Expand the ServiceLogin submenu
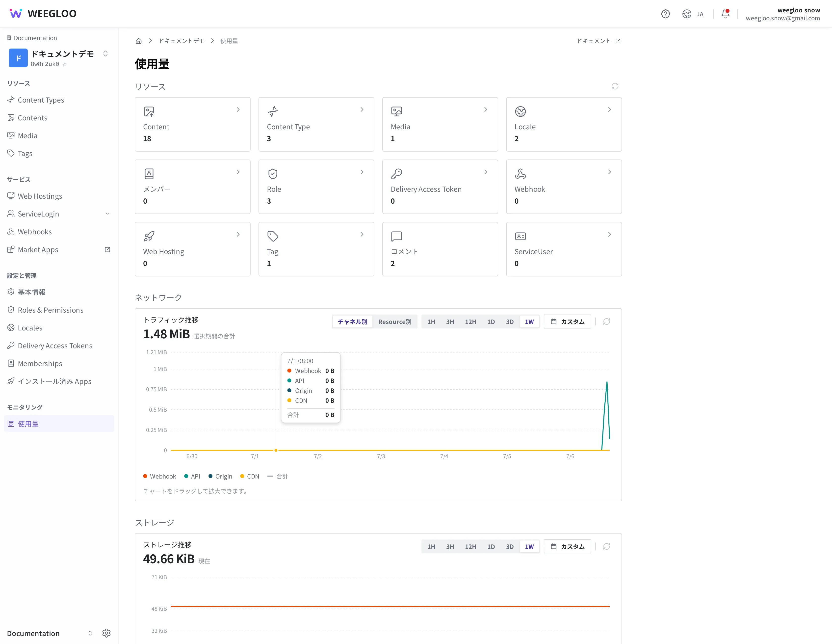Image resolution: width=832 pixels, height=644 pixels. 107,214
